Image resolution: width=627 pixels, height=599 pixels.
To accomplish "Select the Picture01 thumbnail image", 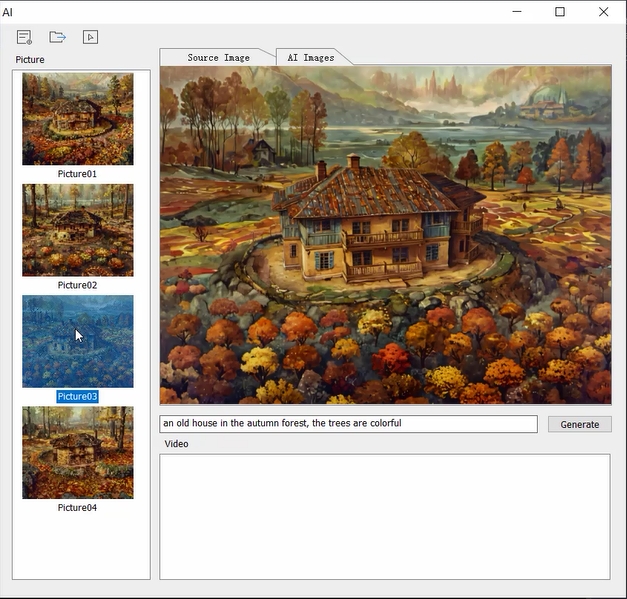I will [78, 119].
